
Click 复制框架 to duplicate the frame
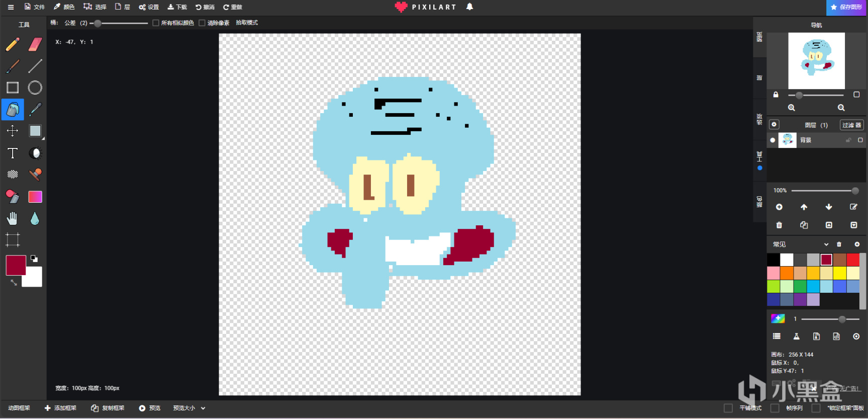pyautogui.click(x=108, y=408)
